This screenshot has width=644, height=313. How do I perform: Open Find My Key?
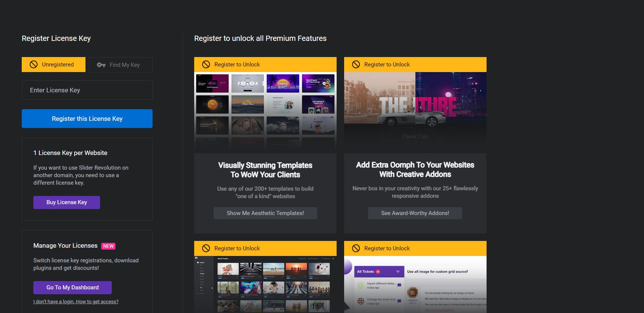tap(121, 65)
